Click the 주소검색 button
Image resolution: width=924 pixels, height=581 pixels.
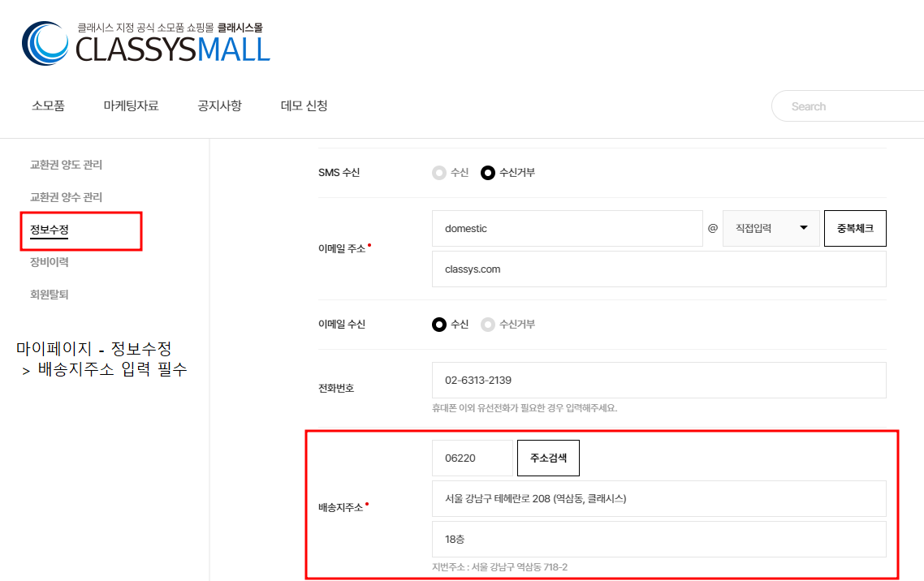click(548, 458)
